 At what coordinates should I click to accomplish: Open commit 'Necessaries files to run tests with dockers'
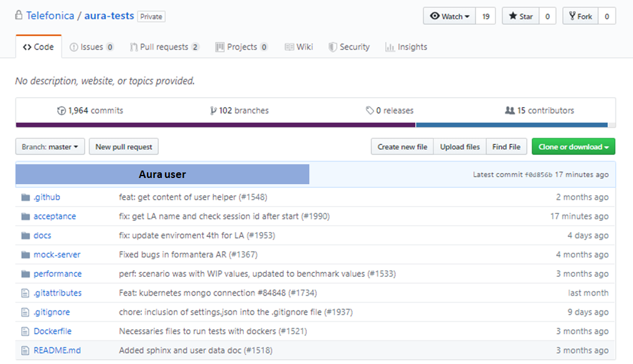coord(213,331)
